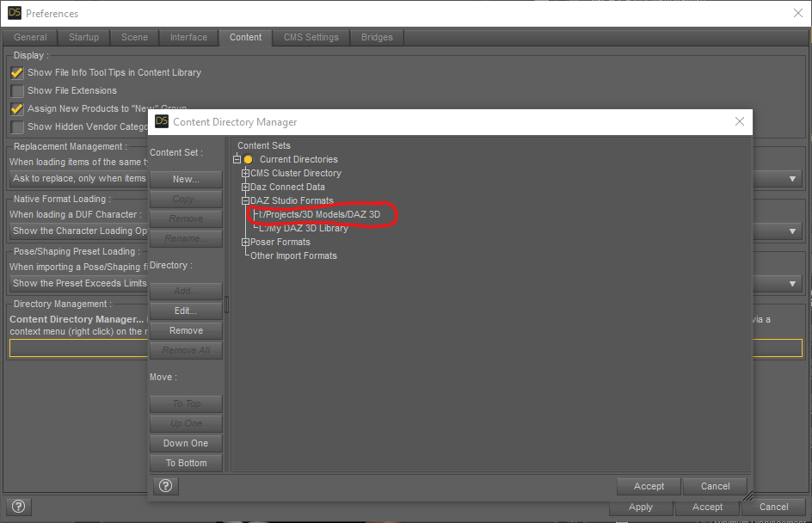Click Cancel in Preferences window

773,507
